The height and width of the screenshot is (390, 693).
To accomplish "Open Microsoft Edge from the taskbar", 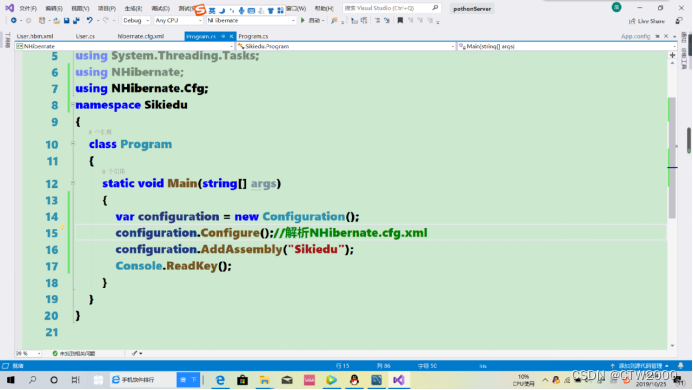I will 220,380.
